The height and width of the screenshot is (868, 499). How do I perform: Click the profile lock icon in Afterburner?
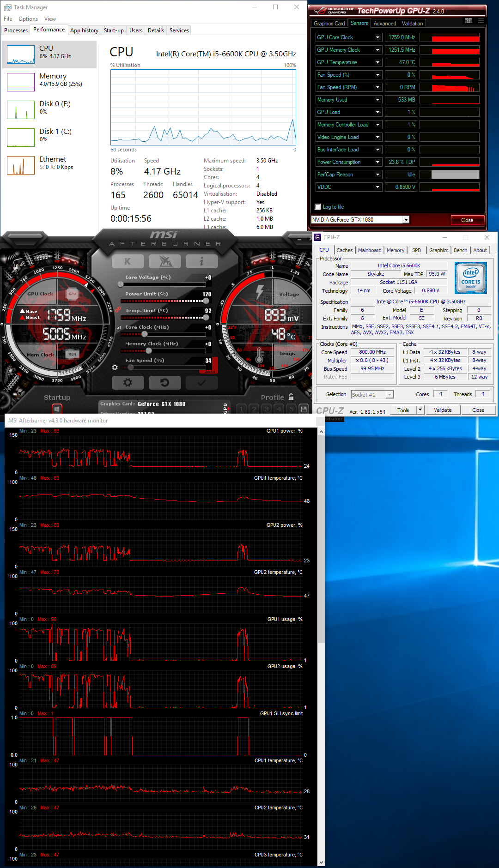coord(291,397)
